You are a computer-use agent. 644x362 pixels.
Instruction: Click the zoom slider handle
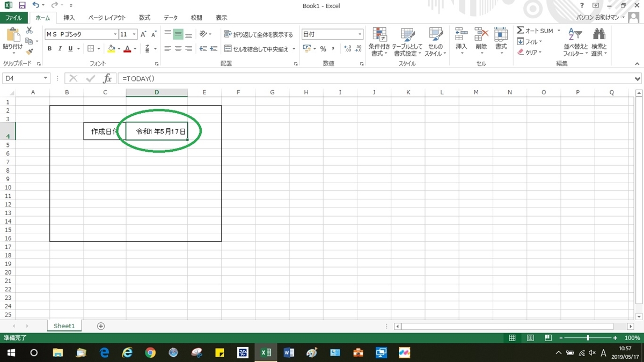click(588, 338)
